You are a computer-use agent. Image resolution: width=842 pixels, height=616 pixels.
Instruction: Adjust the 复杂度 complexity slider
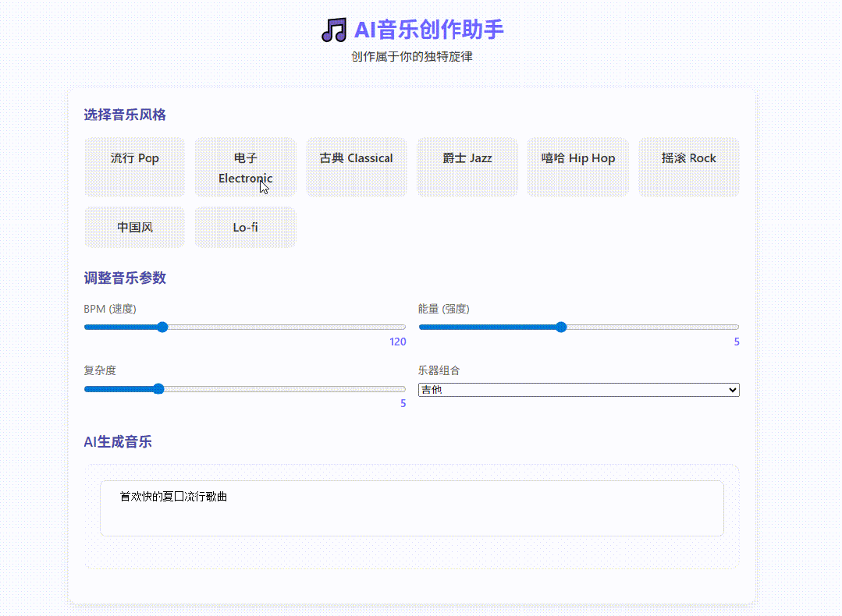158,388
